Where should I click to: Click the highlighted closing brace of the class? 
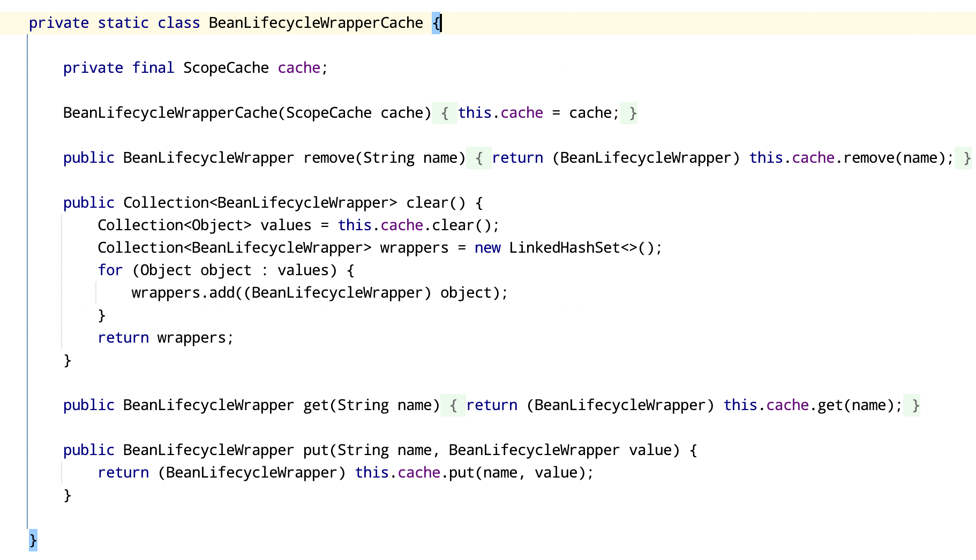pyautogui.click(x=33, y=540)
